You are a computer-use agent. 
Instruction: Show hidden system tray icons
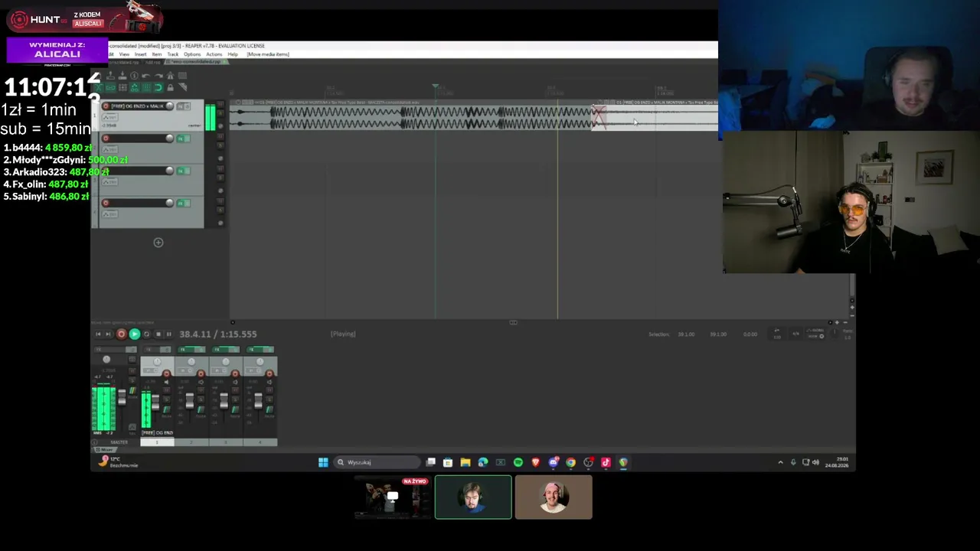pyautogui.click(x=780, y=462)
